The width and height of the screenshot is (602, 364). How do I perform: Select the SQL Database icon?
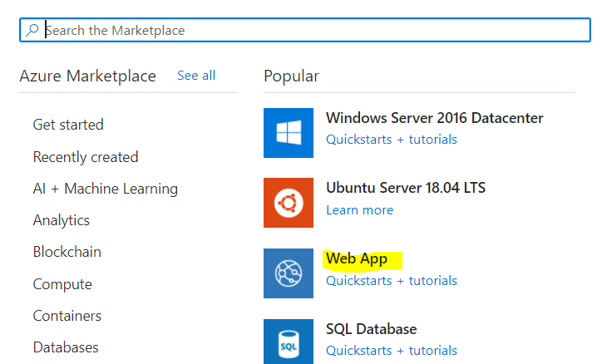(x=289, y=341)
